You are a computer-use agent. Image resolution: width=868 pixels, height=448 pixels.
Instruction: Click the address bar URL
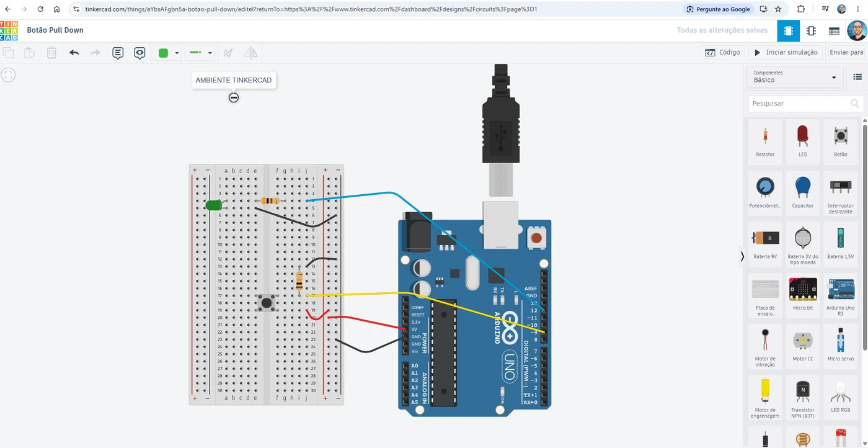pyautogui.click(x=311, y=9)
